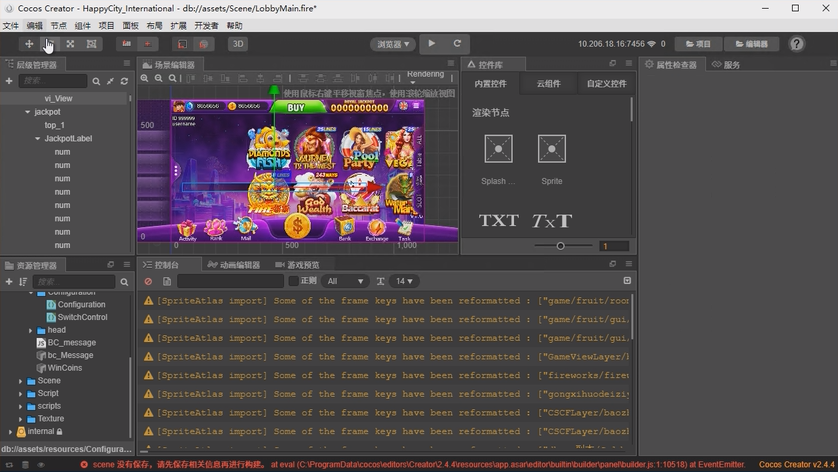Open the 组件 menu
838x472 pixels.
83,26
